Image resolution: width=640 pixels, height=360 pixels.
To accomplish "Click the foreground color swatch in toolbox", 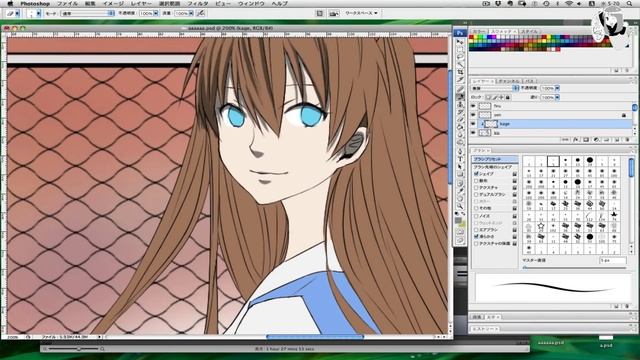I will (x=458, y=221).
